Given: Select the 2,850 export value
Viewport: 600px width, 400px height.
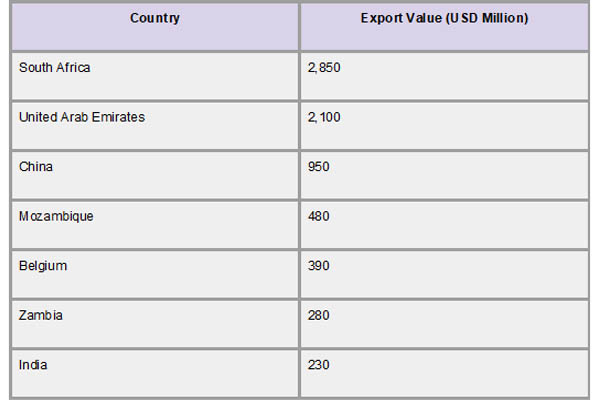Looking at the screenshot, I should pos(326,67).
